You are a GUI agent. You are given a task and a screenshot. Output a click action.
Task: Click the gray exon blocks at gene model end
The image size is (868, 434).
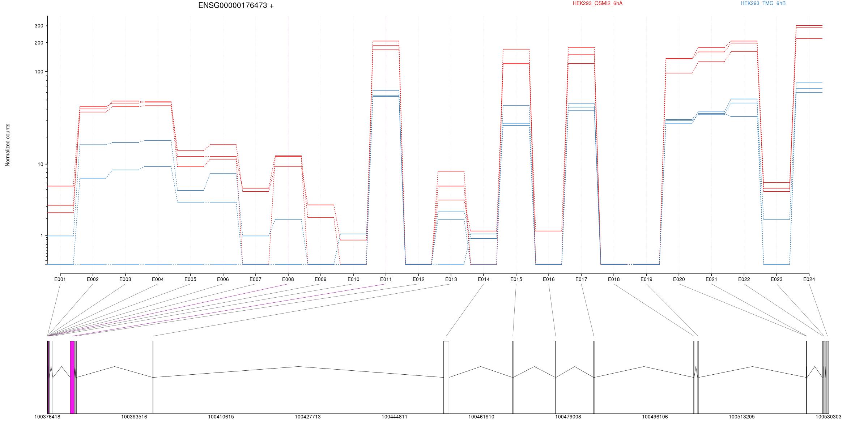pyautogui.click(x=826, y=377)
